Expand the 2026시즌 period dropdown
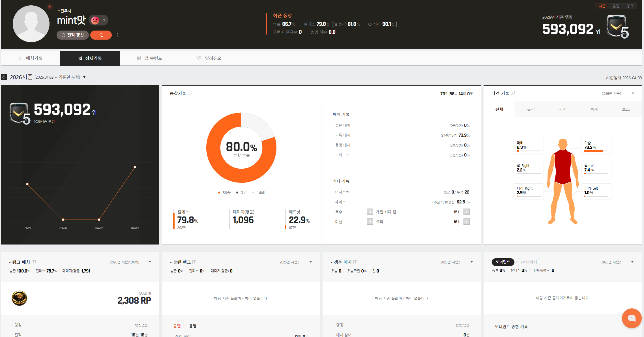 click(84, 77)
